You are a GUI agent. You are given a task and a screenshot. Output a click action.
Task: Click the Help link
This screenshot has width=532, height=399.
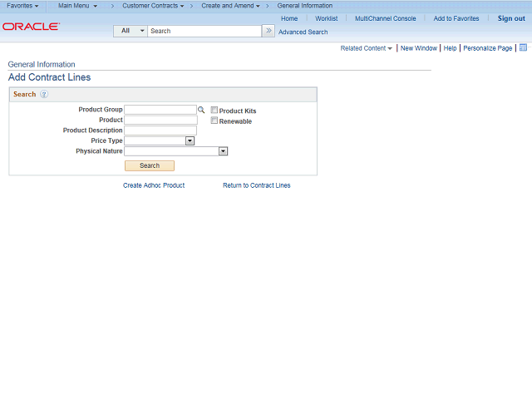(450, 48)
